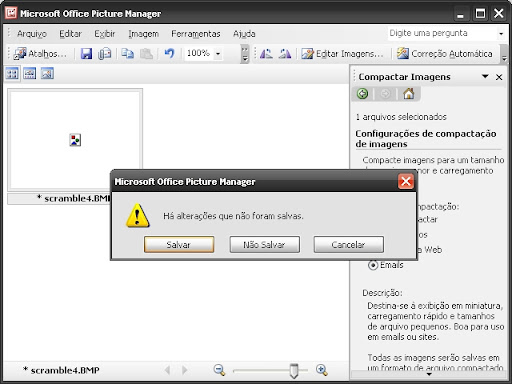Click the Cancelar button in dialog

point(348,245)
